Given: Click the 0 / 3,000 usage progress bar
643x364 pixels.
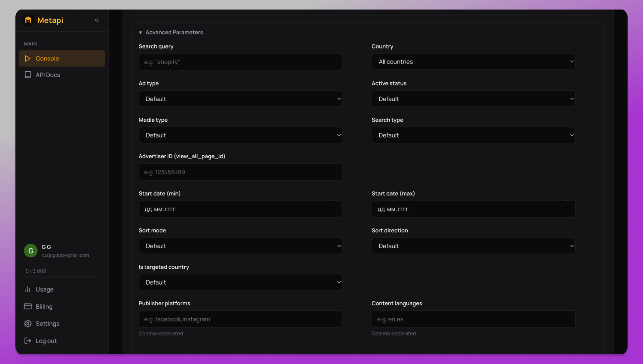Looking at the screenshot, I should 62,277.
